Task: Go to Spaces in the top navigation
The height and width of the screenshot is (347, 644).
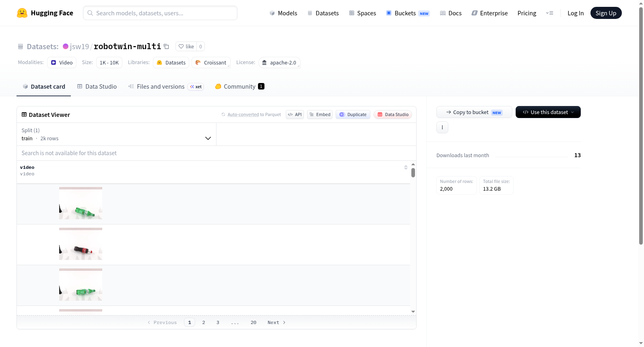Action: [363, 13]
